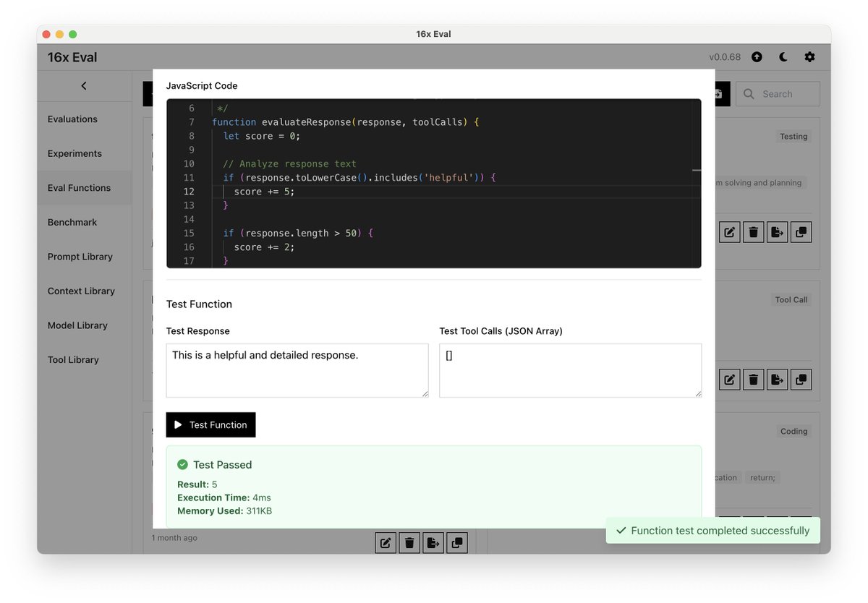The height and width of the screenshot is (603, 868).
Task: Click the Execution Time: 4ms line
Action: click(x=224, y=497)
